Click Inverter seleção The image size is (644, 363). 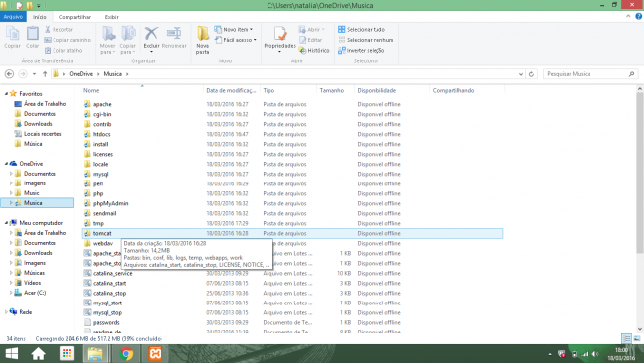pos(361,51)
